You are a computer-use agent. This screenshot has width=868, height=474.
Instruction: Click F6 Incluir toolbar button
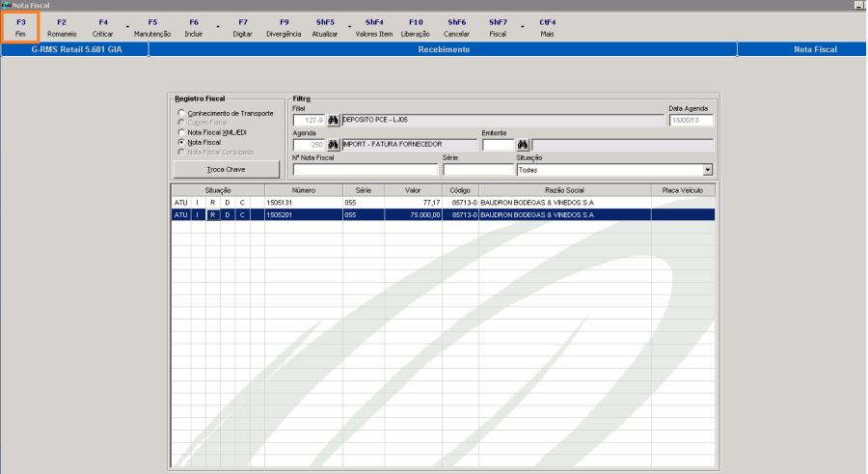click(194, 28)
